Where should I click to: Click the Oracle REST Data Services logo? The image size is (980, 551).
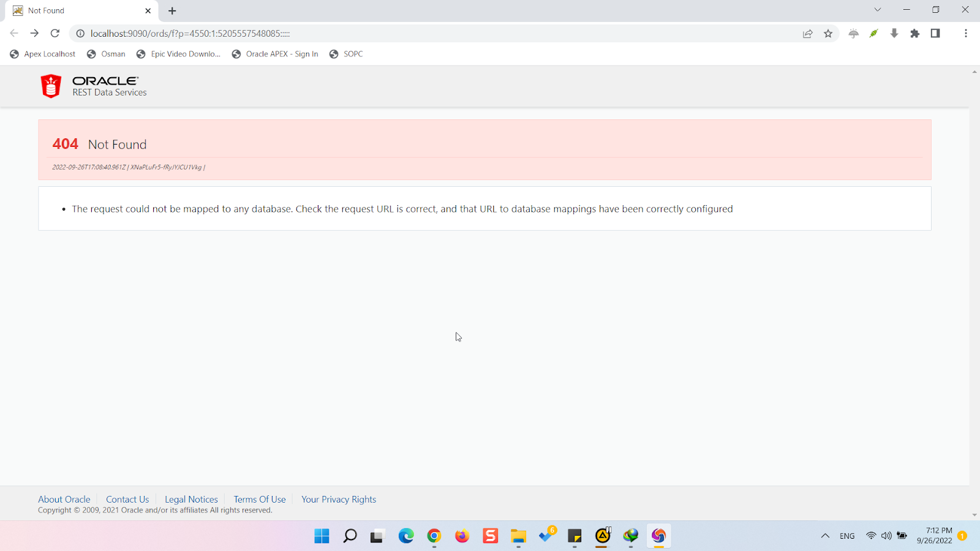tap(94, 86)
